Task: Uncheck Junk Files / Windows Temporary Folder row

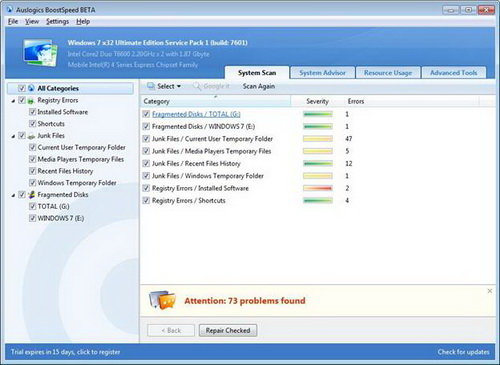Action: (x=146, y=176)
